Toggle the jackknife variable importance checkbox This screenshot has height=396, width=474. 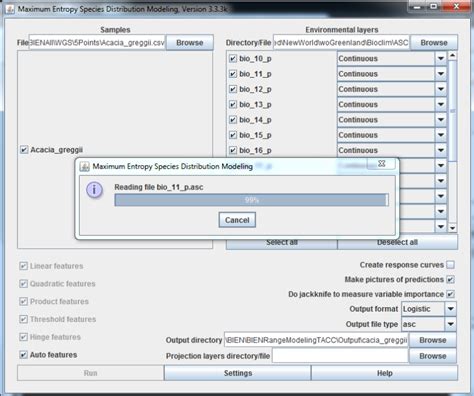[450, 294]
